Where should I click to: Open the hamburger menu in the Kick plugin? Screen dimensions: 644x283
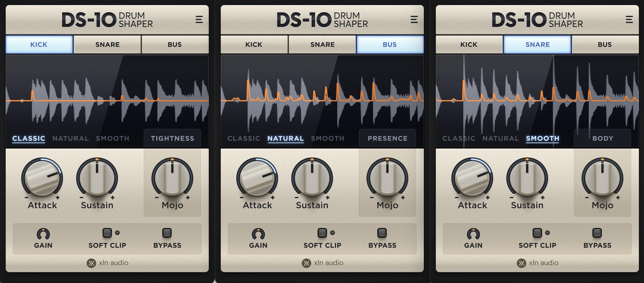[199, 20]
